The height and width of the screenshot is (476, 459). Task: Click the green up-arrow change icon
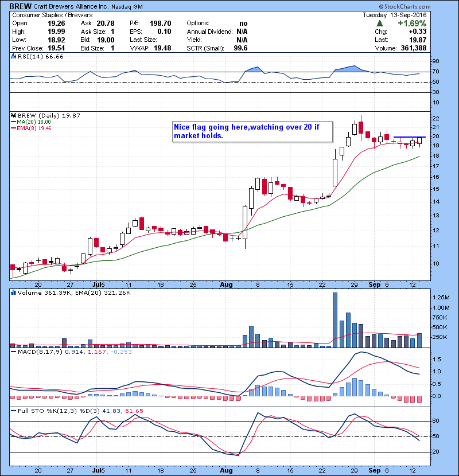point(379,24)
